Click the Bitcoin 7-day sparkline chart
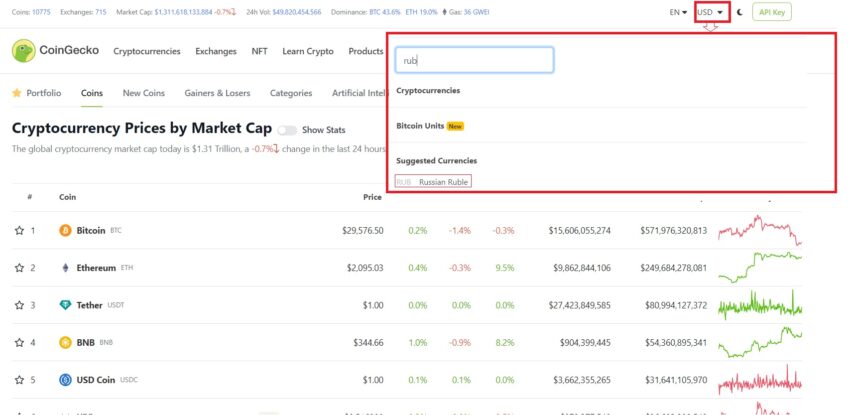The height and width of the screenshot is (415, 850). tap(759, 230)
